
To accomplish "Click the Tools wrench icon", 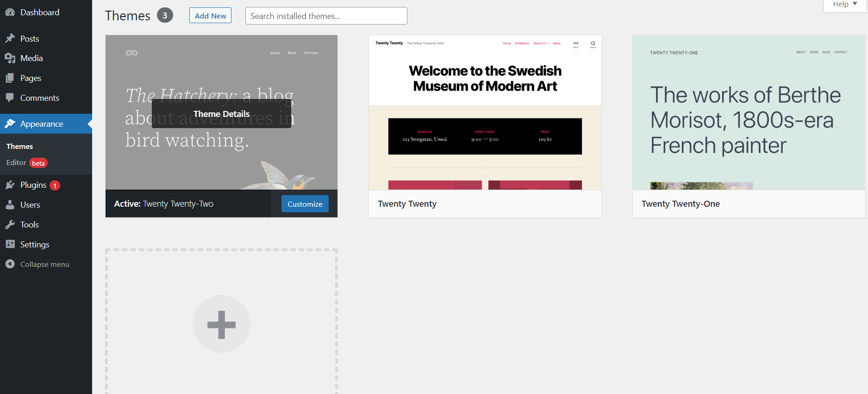I will (10, 225).
